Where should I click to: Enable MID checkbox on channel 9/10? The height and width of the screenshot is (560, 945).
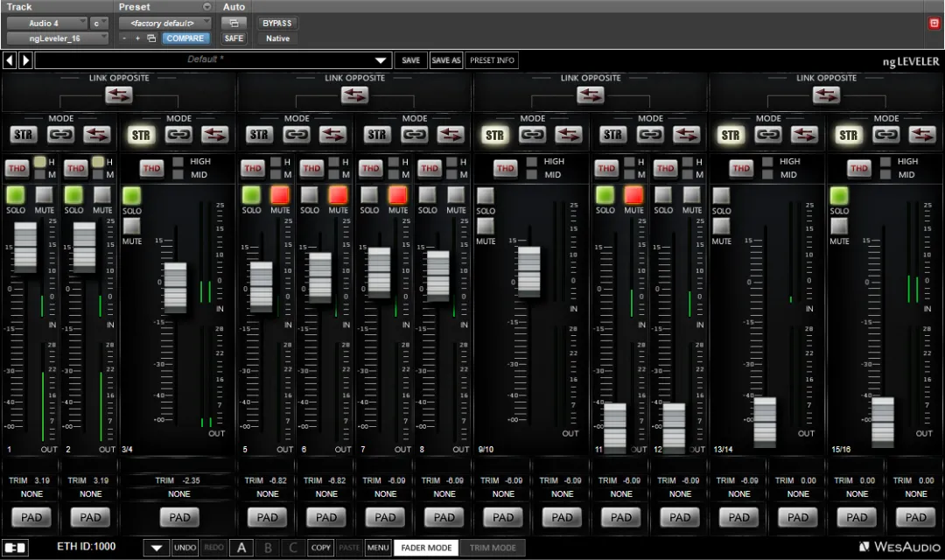532,175
